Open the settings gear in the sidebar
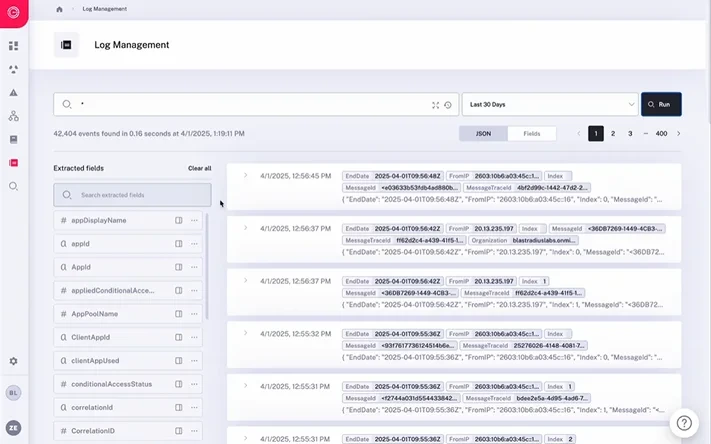 click(x=14, y=361)
